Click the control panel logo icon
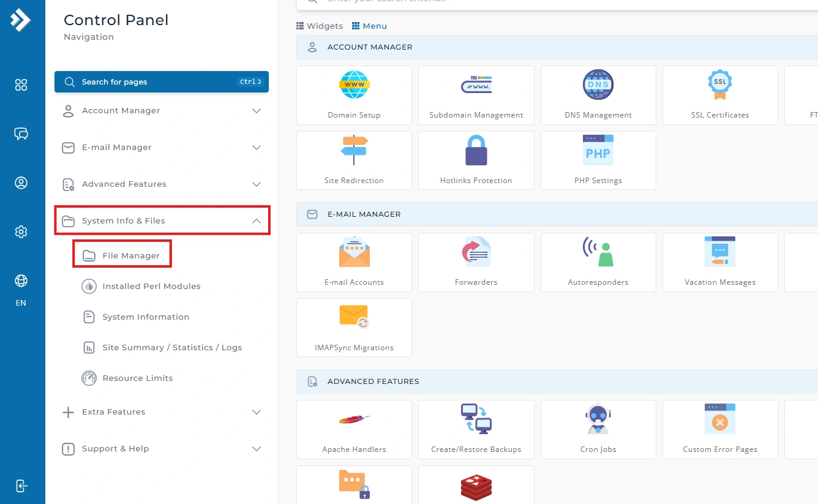This screenshot has width=818, height=504. pos(20,20)
